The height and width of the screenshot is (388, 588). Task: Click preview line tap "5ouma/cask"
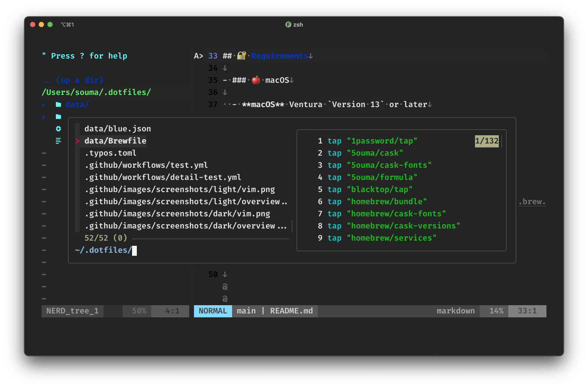click(365, 153)
